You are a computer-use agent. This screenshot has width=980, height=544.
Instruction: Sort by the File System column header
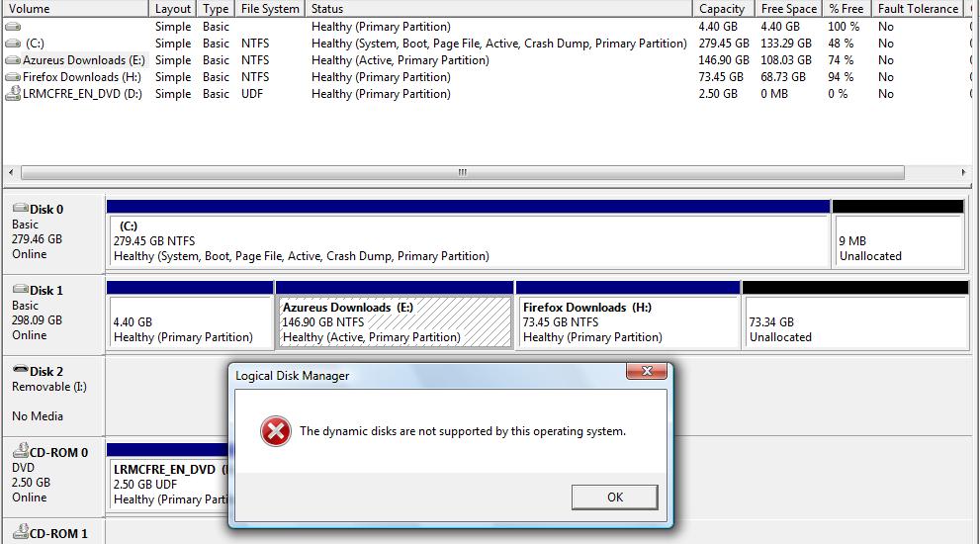click(x=270, y=9)
